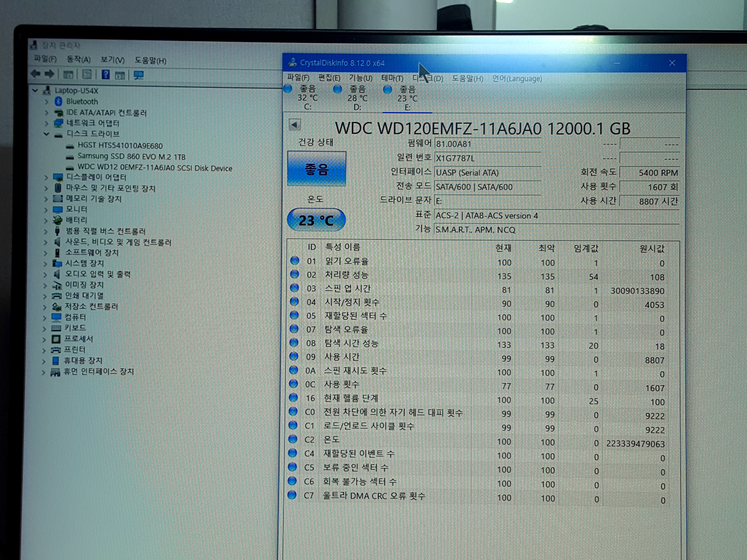This screenshot has width=747, height=560.
Task: Open the 도움말(H) menu in CrystalDiskInfo
Action: (467, 79)
